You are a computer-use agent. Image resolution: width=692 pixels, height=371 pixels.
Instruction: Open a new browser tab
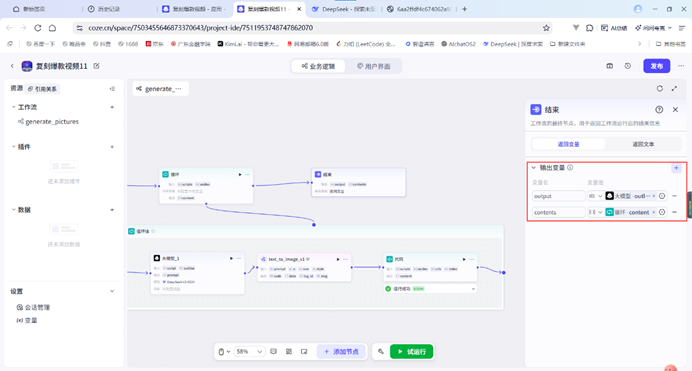[464, 9]
